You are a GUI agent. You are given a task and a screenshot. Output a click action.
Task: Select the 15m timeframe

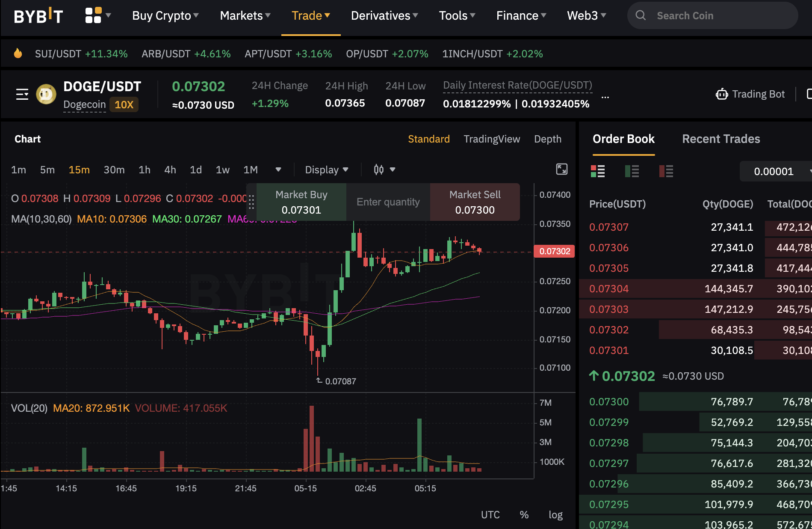(79, 170)
